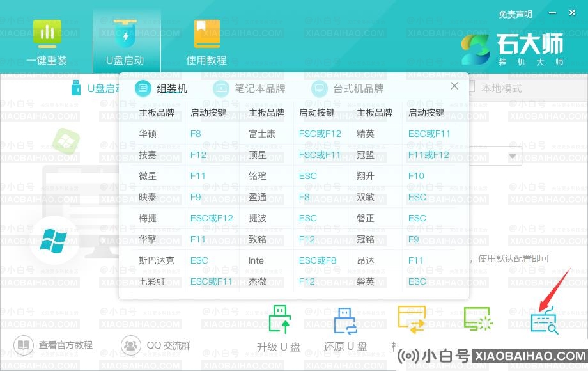Select the 冠盟 motherboard cell
Viewport: 588px width, 371px height.
[365, 155]
